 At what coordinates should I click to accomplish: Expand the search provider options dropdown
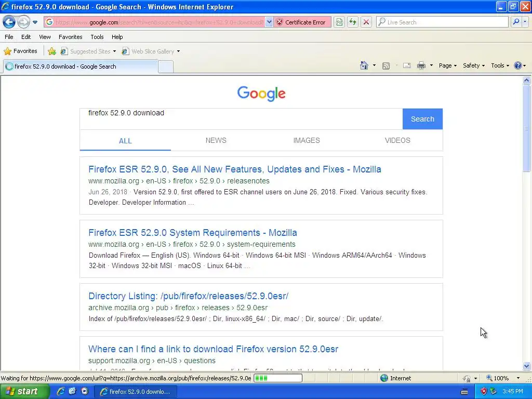coord(525,22)
